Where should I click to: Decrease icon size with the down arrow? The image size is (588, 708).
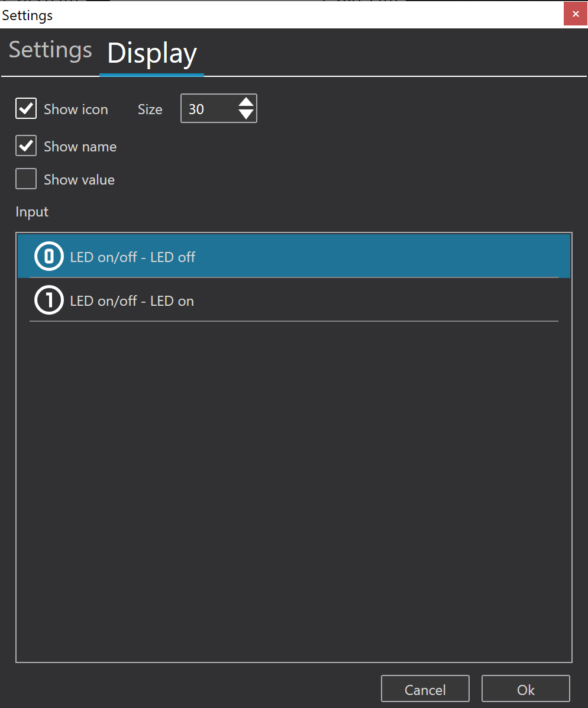click(x=246, y=115)
